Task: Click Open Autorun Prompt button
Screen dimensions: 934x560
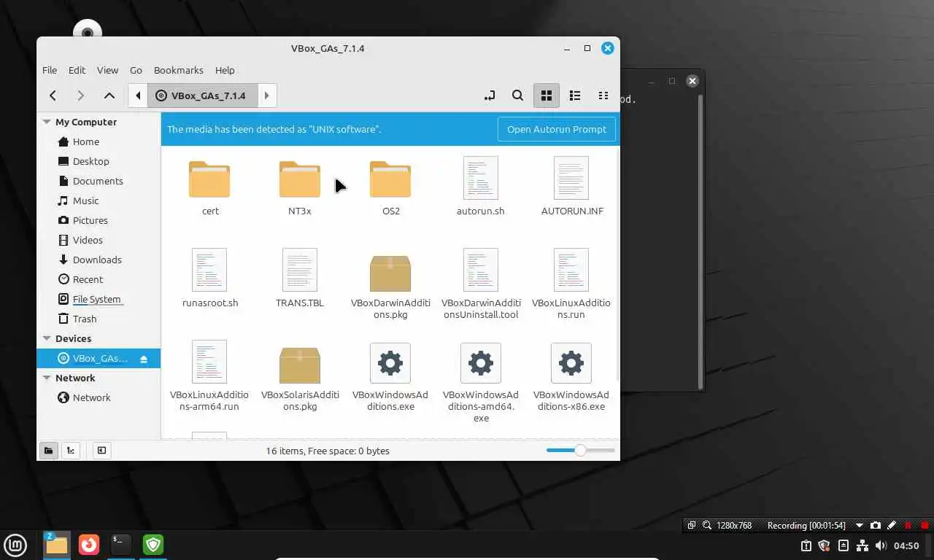Action: tap(557, 129)
